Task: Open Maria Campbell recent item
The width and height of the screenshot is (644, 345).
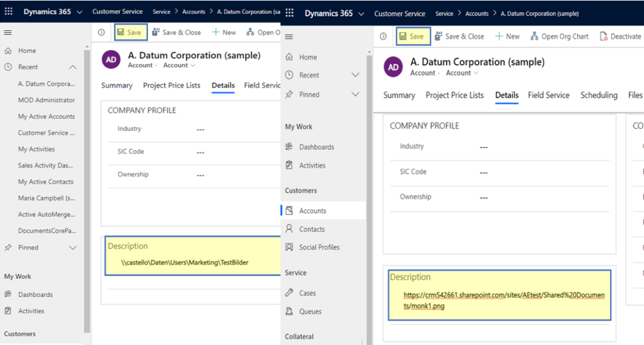Action: point(47,198)
